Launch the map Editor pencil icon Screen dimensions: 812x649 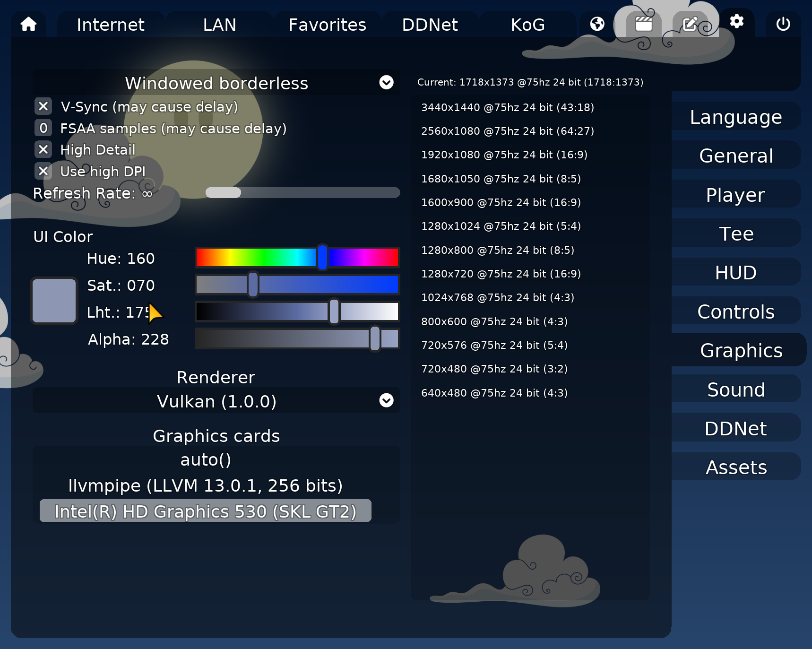point(690,23)
